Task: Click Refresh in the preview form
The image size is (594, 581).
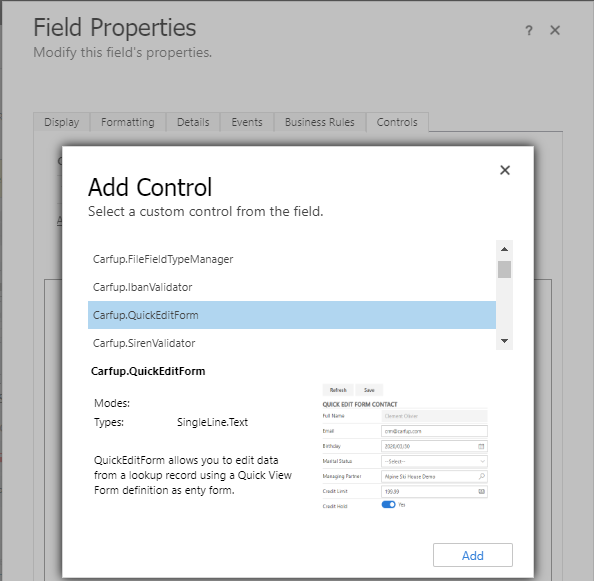Action: [x=338, y=390]
